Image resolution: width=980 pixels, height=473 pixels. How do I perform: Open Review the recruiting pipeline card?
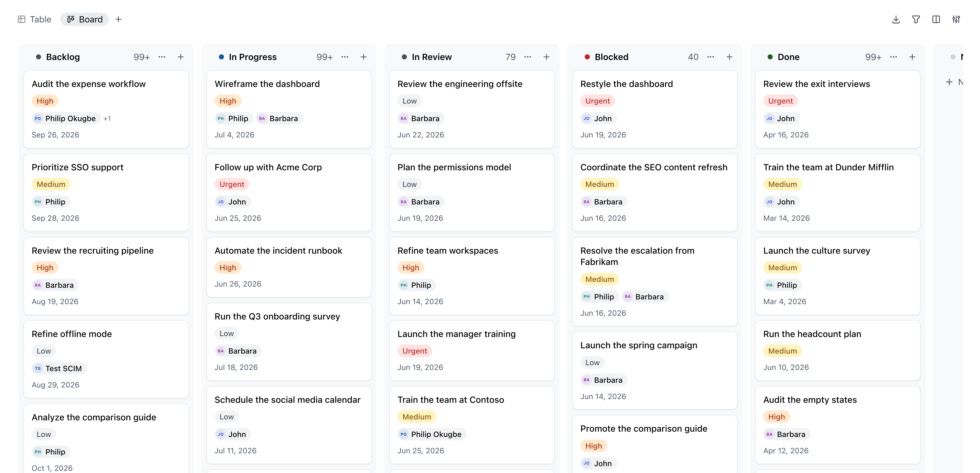(x=106, y=276)
